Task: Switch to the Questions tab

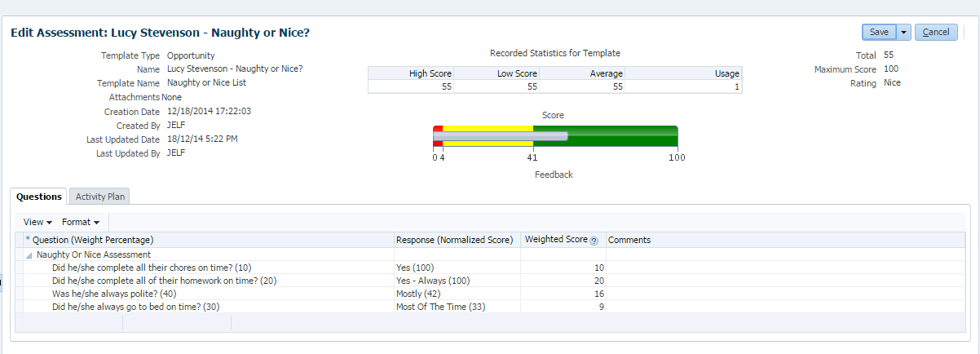Action: click(x=39, y=197)
